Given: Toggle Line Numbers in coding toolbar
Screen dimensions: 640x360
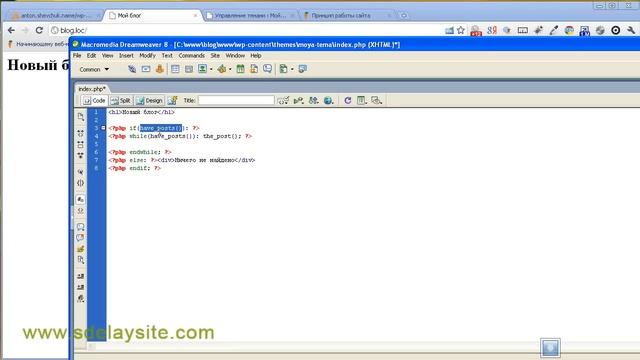Looking at the screenshot, I should coord(80,199).
